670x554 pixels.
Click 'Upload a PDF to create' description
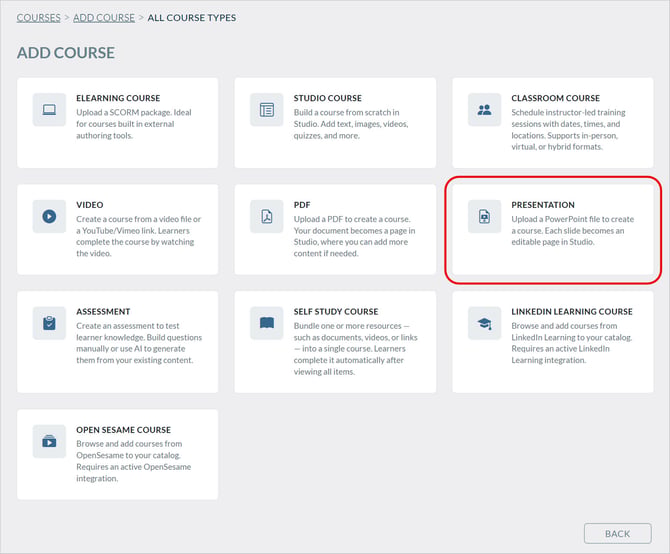(354, 236)
